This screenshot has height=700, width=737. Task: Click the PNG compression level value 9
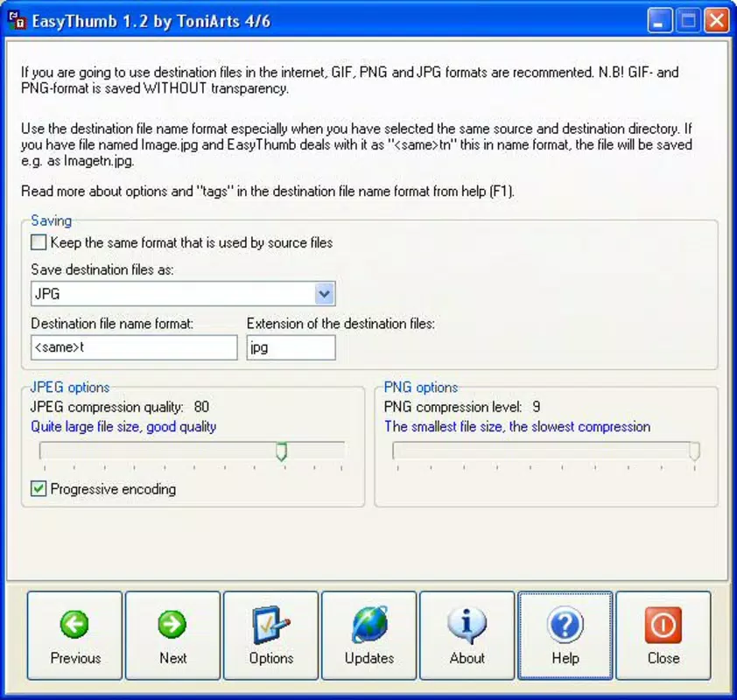click(x=537, y=407)
